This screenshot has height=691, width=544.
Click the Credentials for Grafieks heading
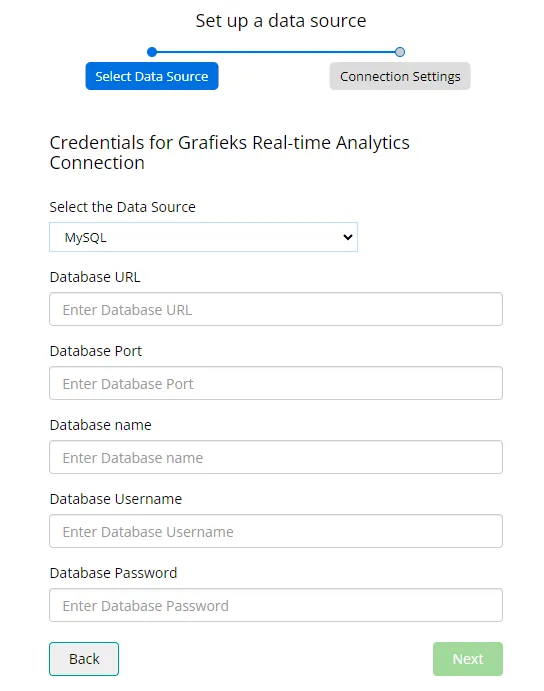(229, 152)
